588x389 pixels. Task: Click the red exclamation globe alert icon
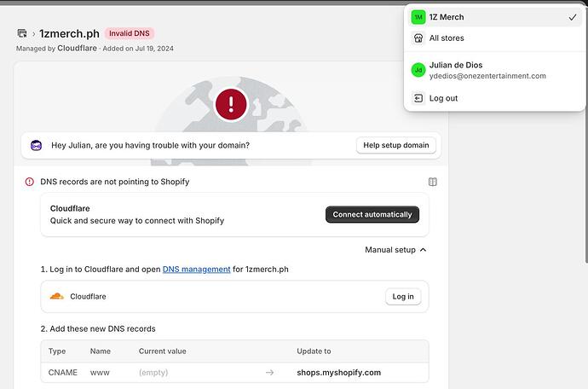coord(231,104)
